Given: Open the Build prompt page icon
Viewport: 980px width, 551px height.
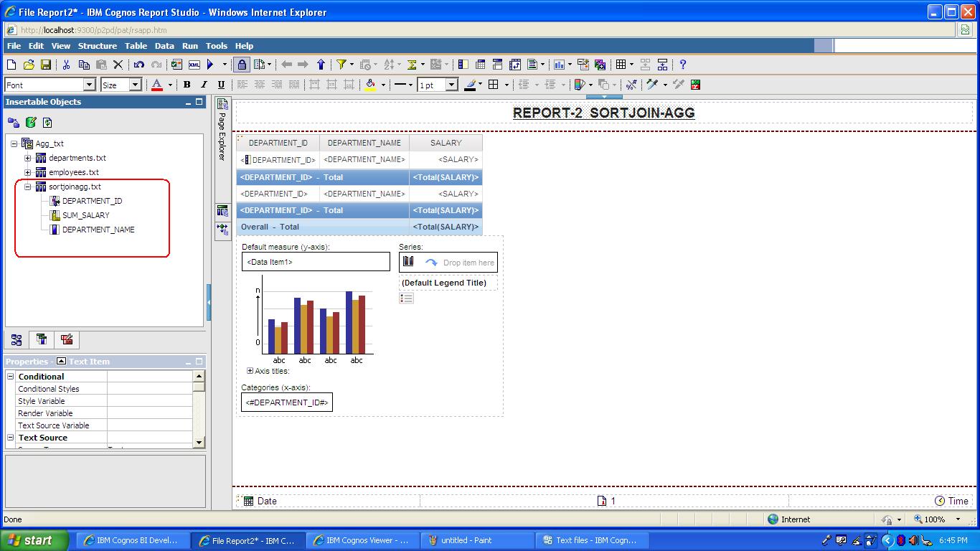Looking at the screenshot, I should (x=583, y=65).
